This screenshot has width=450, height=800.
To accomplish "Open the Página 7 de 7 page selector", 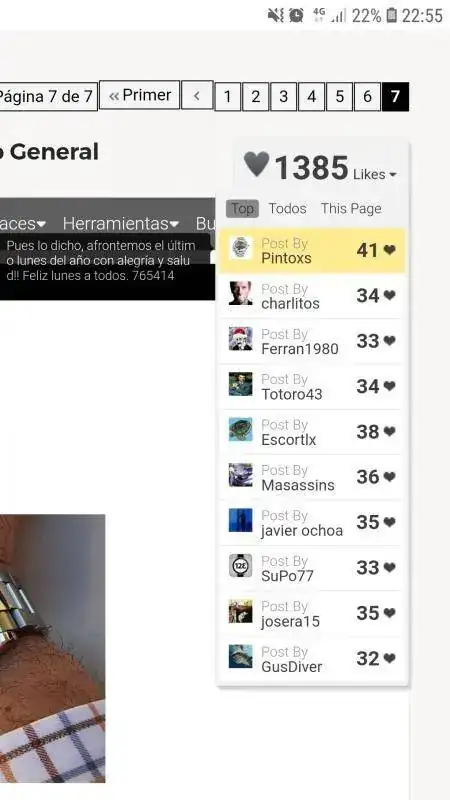I will pos(46,96).
